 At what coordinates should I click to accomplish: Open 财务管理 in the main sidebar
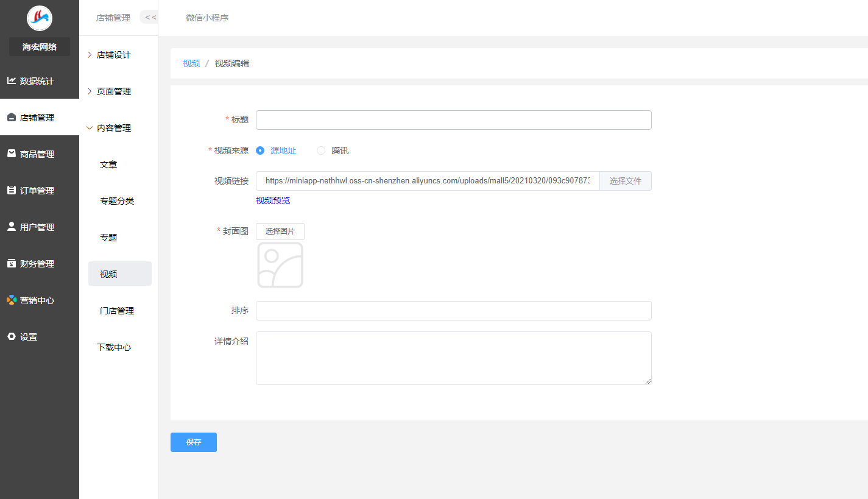(40, 263)
